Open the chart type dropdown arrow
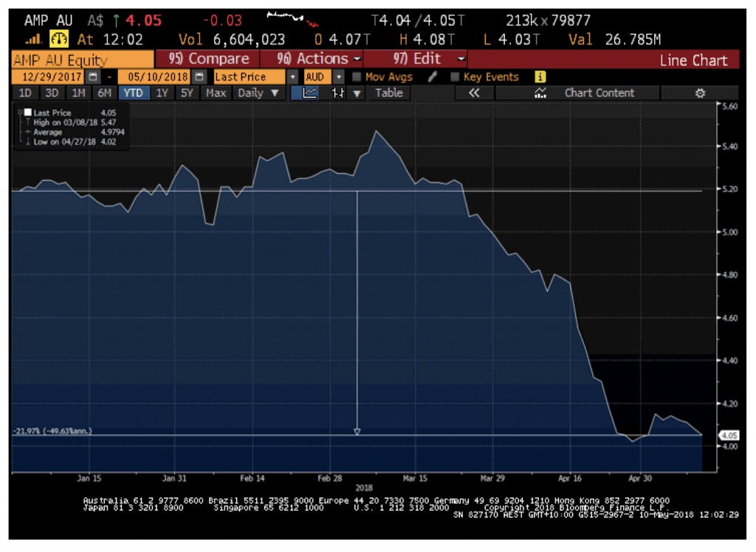The width and height of the screenshot is (756, 552). coord(357,94)
